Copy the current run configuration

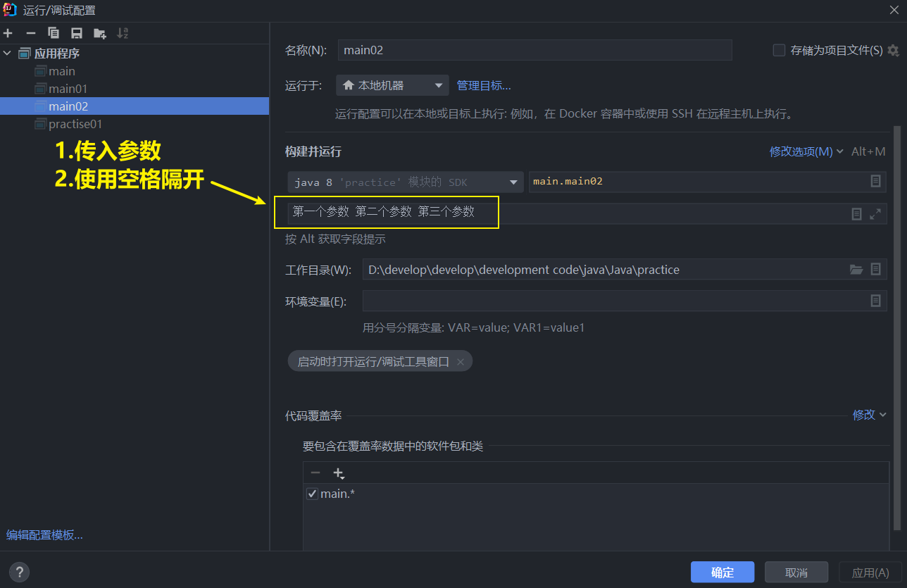pyautogui.click(x=54, y=33)
